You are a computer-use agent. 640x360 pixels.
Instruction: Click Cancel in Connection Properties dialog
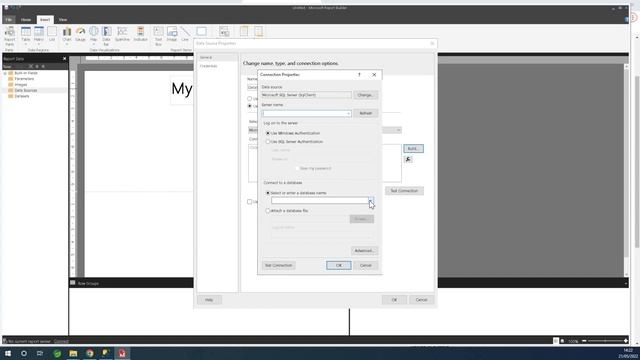365,265
